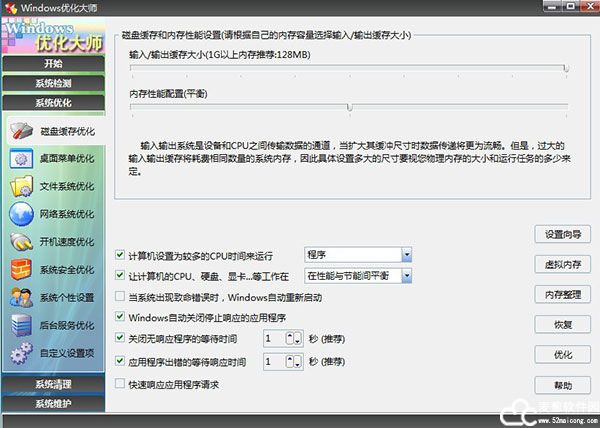Open the 开始 menu section
The width and height of the screenshot is (600, 428).
tap(53, 63)
